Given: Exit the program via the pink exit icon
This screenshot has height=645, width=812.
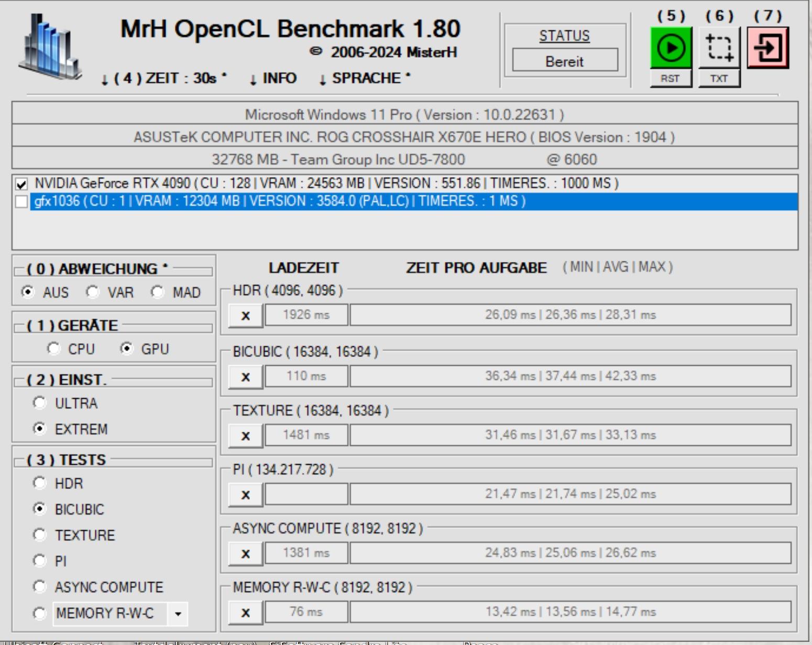Looking at the screenshot, I should coord(767,48).
